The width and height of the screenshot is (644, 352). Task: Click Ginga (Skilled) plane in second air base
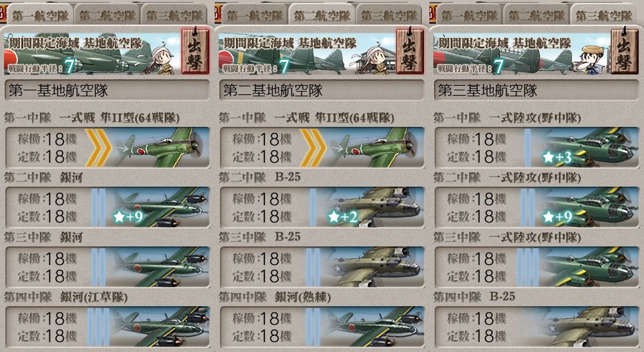click(322, 327)
